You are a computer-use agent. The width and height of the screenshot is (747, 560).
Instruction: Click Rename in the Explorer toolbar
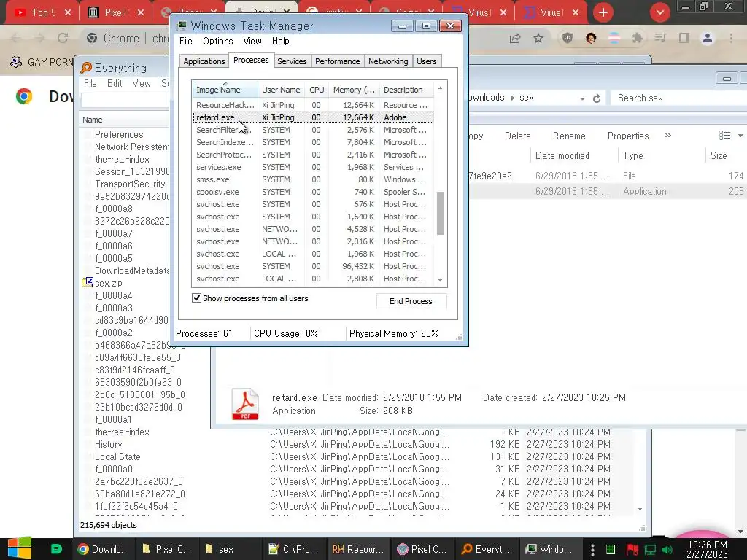(x=569, y=136)
